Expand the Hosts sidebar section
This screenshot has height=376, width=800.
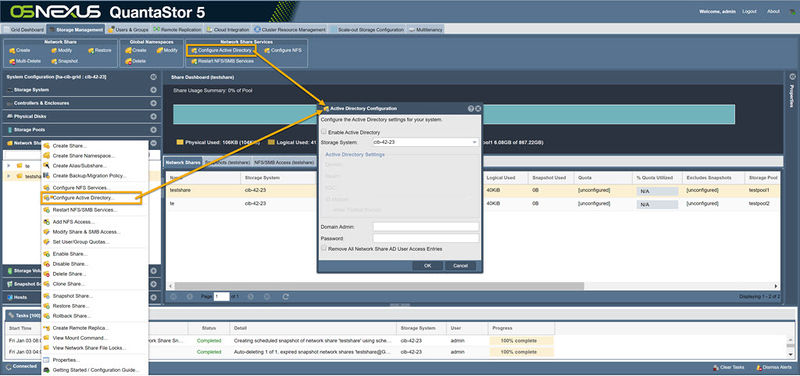(x=153, y=297)
